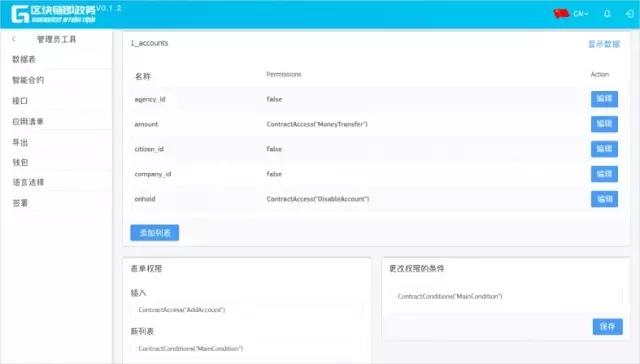Click the citizen_id name cell
The height and width of the screenshot is (364, 640).
[x=149, y=149]
